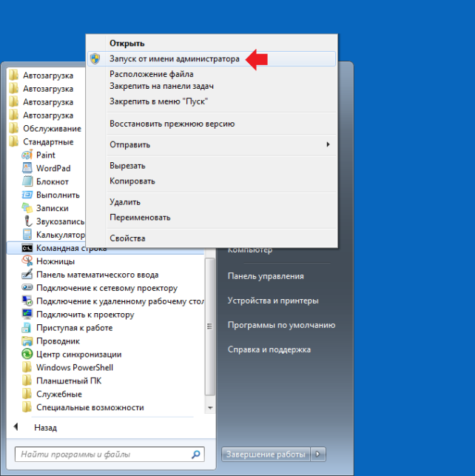
Task: Expand the Служебные folder
Action: tap(59, 395)
